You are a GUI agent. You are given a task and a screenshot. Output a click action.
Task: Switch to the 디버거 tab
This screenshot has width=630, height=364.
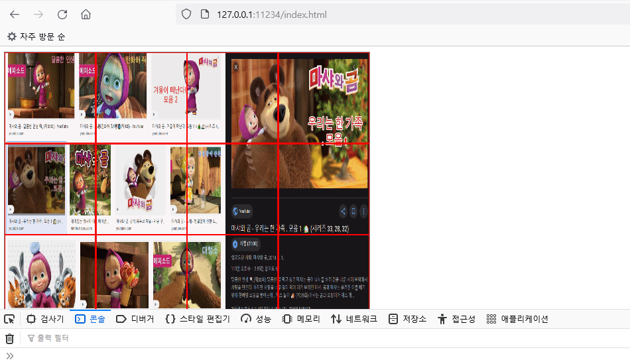(x=135, y=319)
